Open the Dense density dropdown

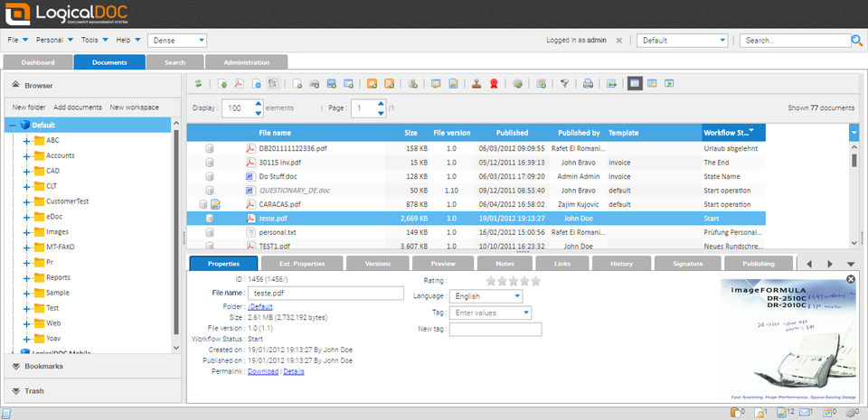(178, 41)
